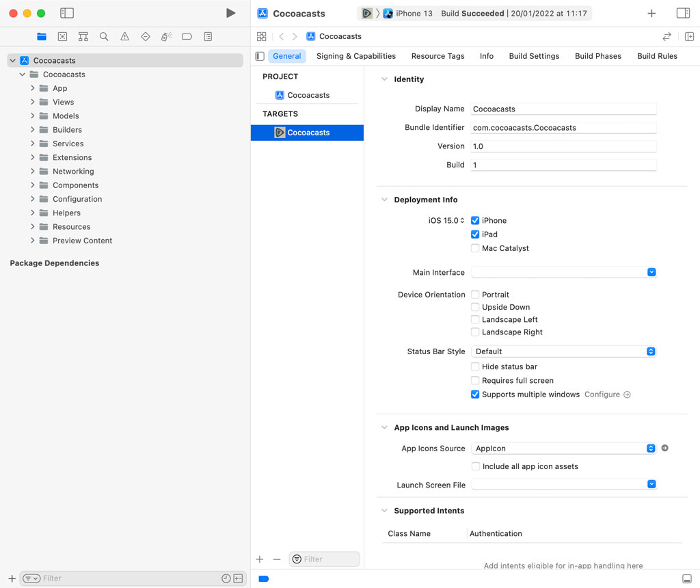Uncheck the iPhone checkbox
The height and width of the screenshot is (588, 700).
475,221
